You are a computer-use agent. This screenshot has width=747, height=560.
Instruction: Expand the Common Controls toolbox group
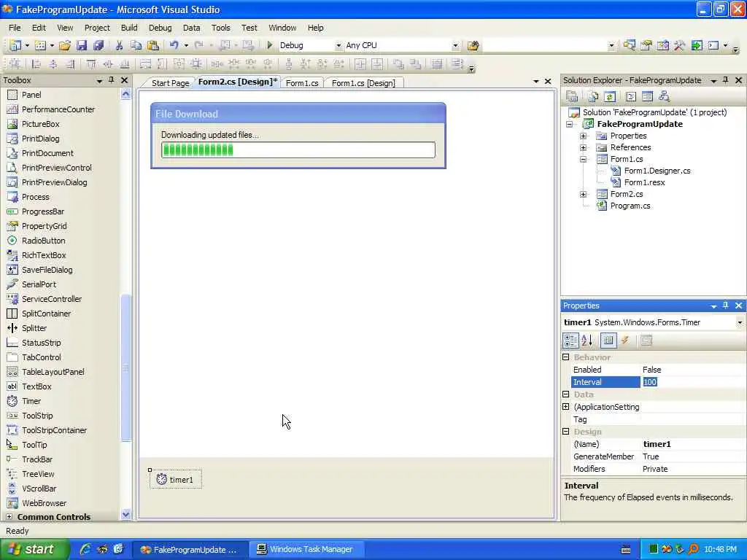pyautogui.click(x=9, y=517)
